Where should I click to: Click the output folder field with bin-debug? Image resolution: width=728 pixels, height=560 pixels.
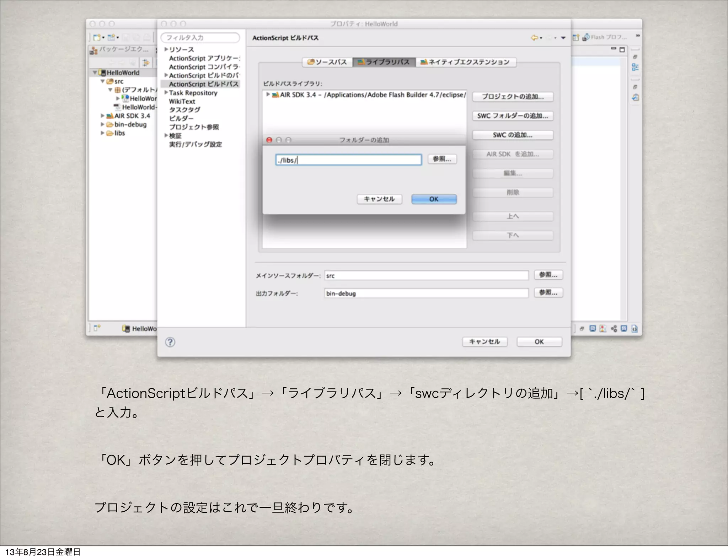pos(426,293)
